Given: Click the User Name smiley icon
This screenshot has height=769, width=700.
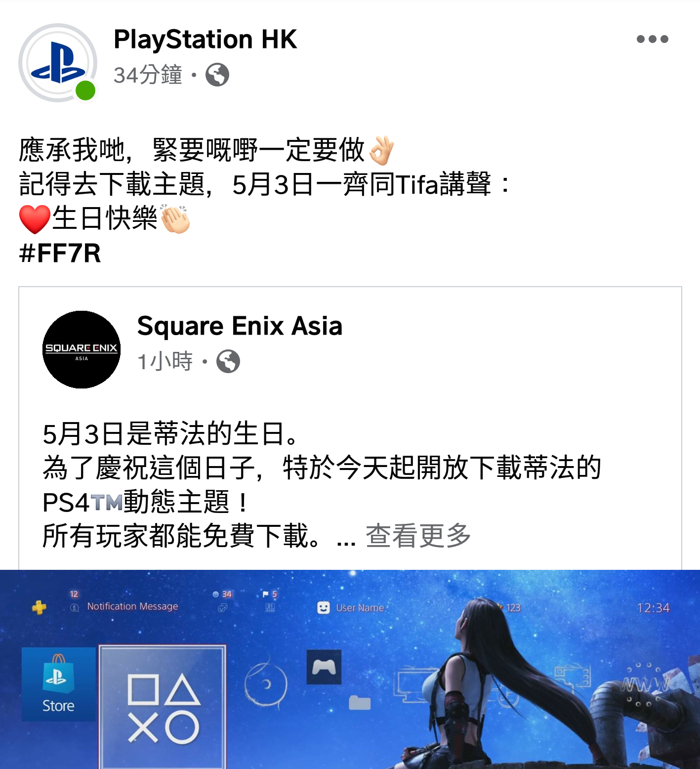Looking at the screenshot, I should pos(323,607).
